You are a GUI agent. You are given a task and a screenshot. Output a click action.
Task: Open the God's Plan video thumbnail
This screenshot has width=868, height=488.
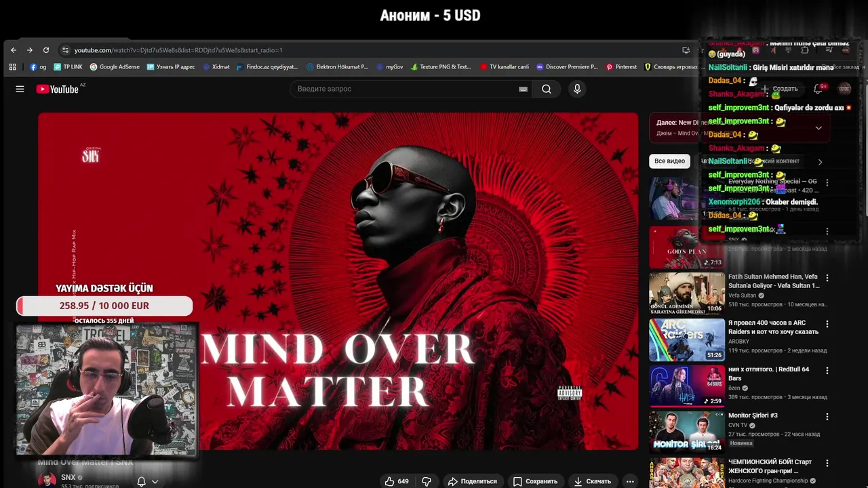coord(687,246)
